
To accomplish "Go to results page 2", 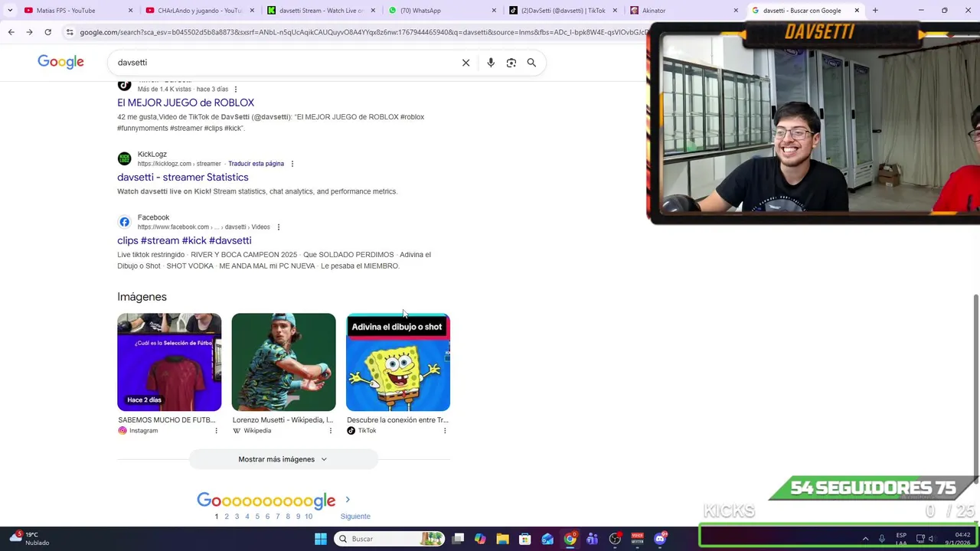I will 227,517.
